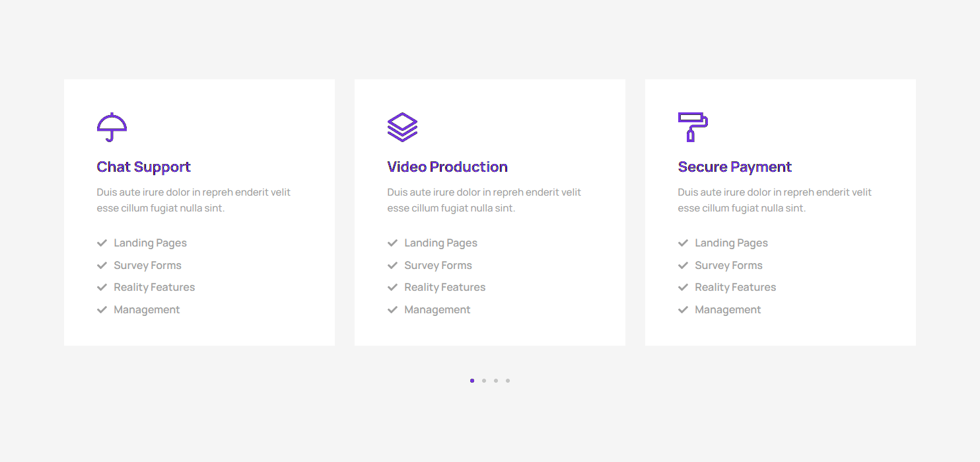Image resolution: width=980 pixels, height=462 pixels.
Task: Switch to the fourth carousel slide dot
Action: (508, 381)
